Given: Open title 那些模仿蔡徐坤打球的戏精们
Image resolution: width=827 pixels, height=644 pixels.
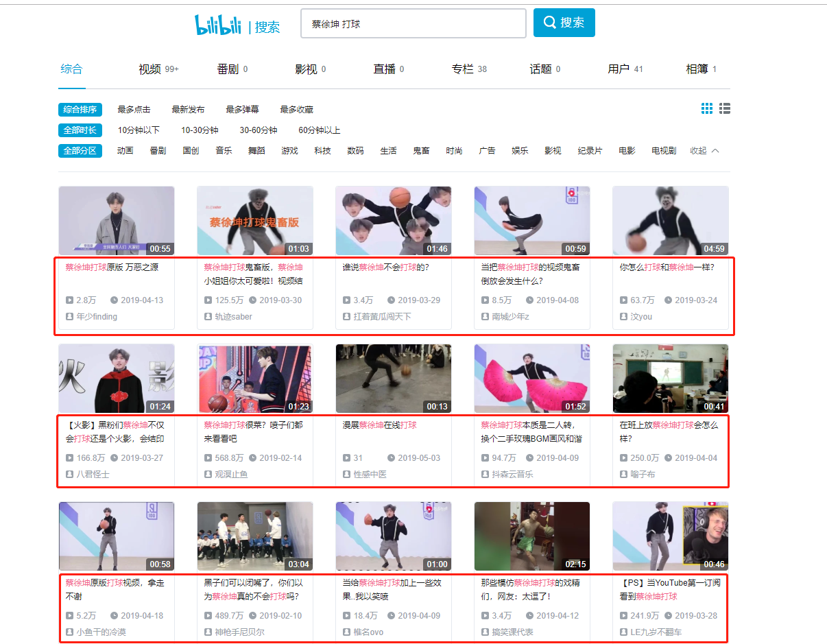Looking at the screenshot, I should point(530,589).
